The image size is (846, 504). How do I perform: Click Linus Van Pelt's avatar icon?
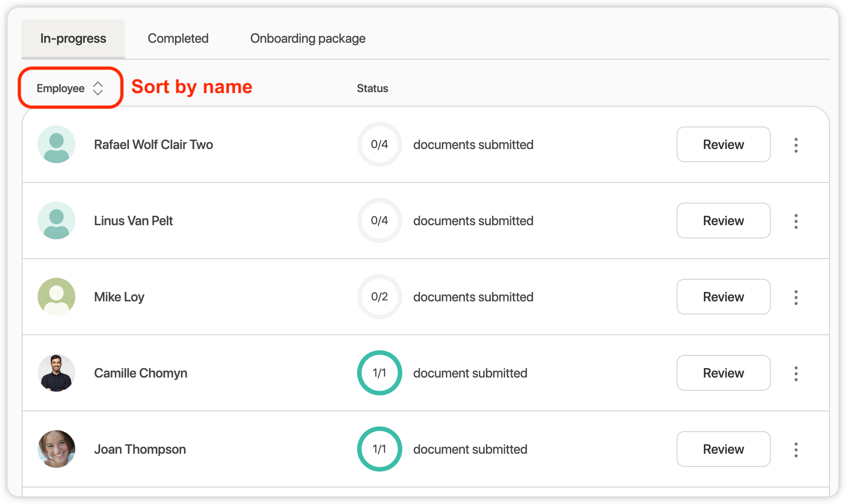coord(56,220)
